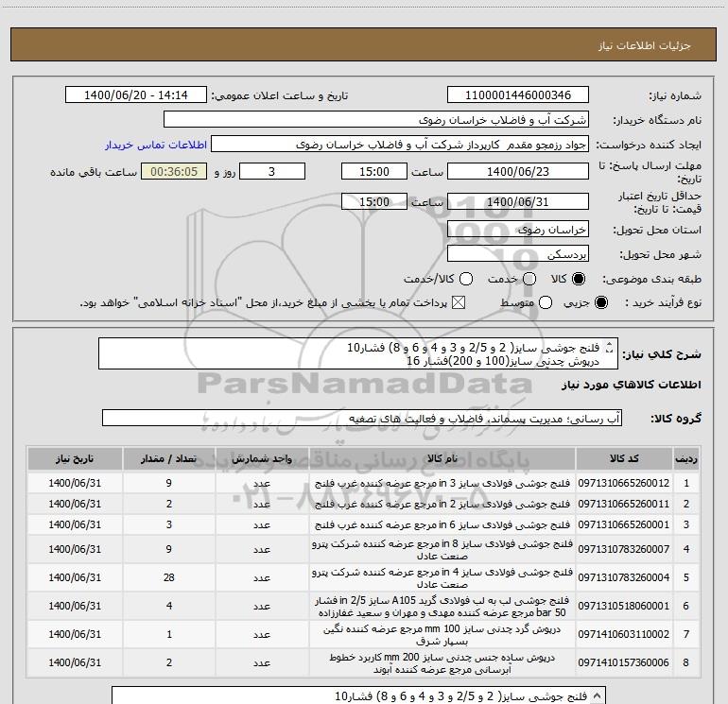This screenshot has height=704, width=728.
Task: Select item code 0971410157360006
Action: [624, 662]
